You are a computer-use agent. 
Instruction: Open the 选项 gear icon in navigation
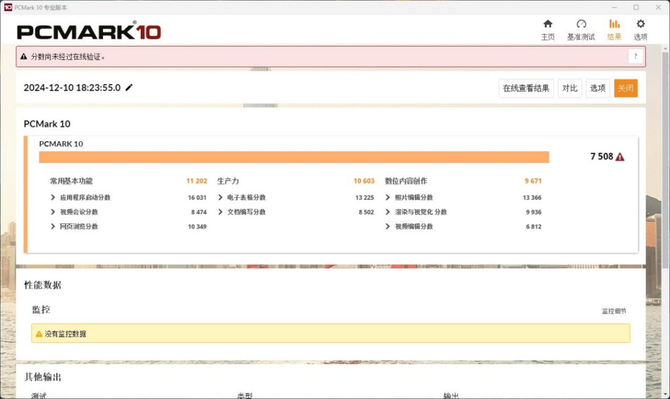point(640,24)
